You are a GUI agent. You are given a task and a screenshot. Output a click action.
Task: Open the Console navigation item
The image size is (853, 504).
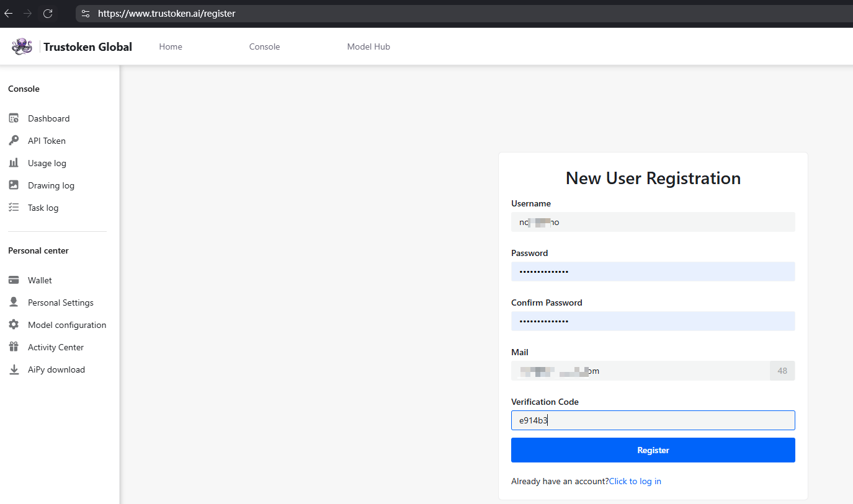click(264, 46)
